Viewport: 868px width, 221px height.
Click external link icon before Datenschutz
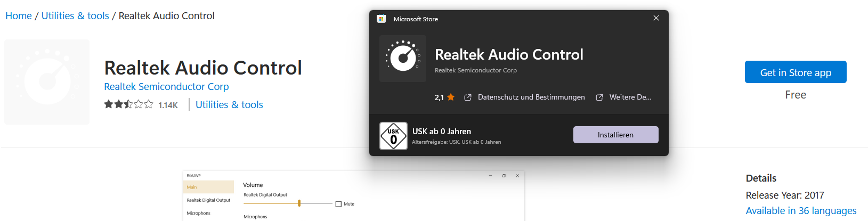click(x=468, y=97)
